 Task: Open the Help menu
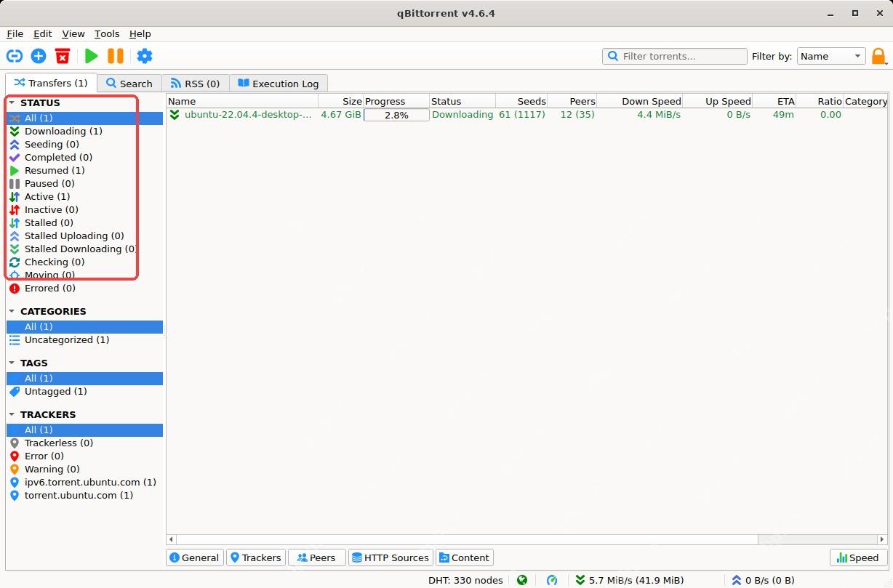coord(140,33)
